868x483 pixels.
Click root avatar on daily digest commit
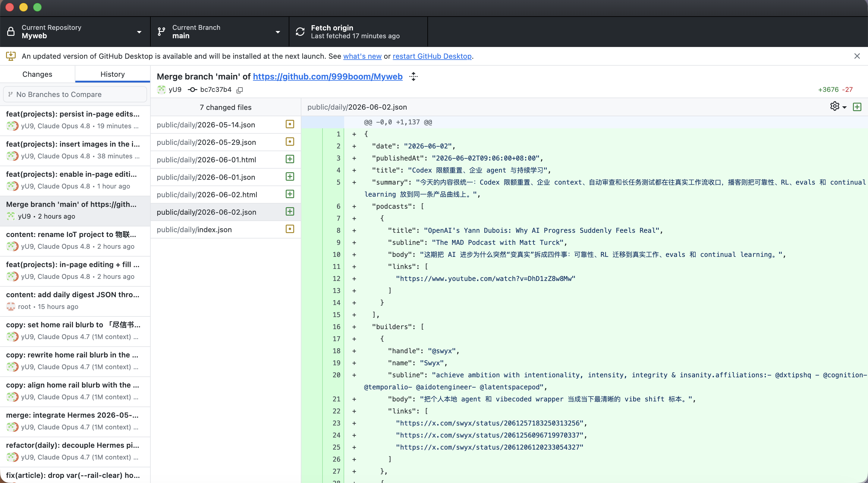coord(11,307)
